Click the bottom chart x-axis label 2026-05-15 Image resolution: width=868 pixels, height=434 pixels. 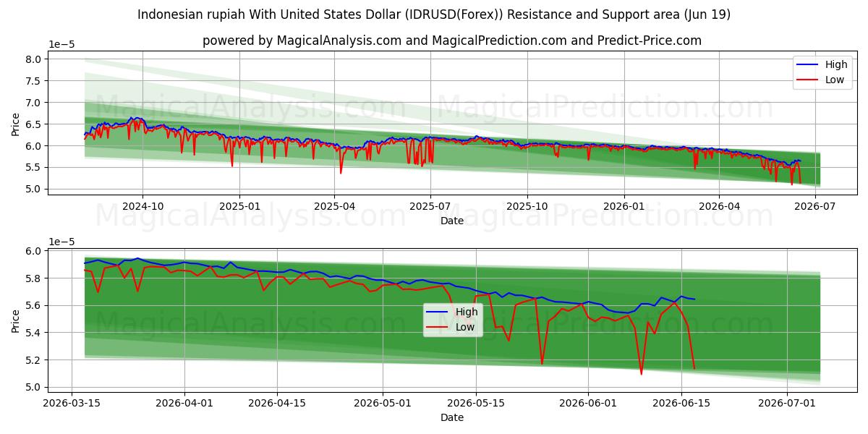tap(475, 405)
